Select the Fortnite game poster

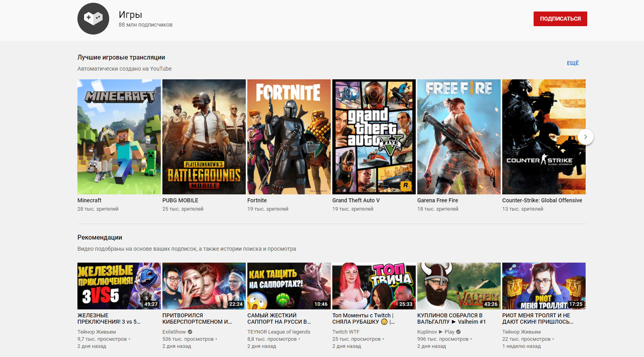click(x=289, y=137)
